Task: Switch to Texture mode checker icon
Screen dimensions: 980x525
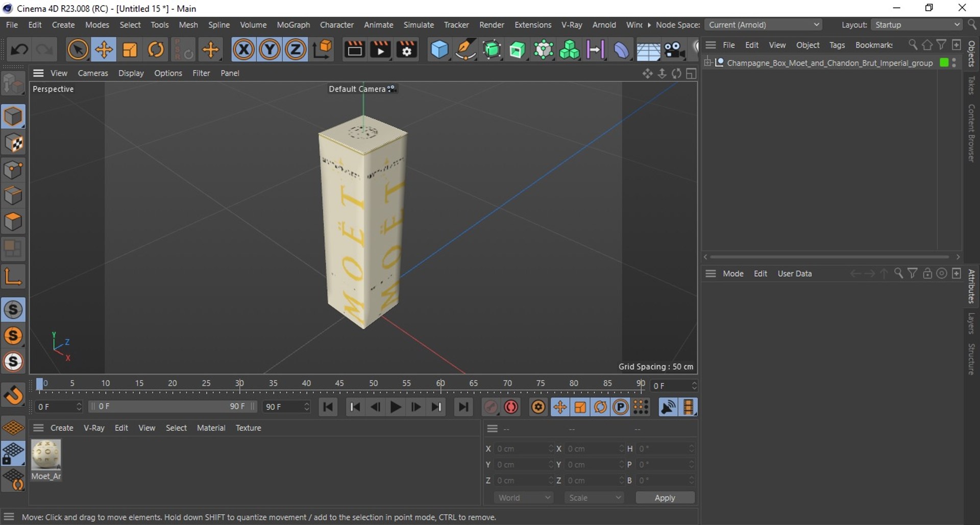Action: (13, 143)
